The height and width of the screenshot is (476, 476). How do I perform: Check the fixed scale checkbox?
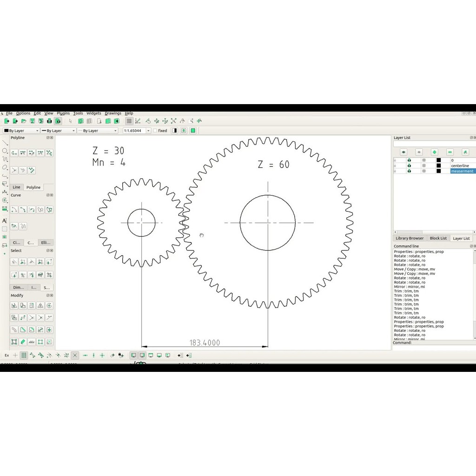(155, 131)
